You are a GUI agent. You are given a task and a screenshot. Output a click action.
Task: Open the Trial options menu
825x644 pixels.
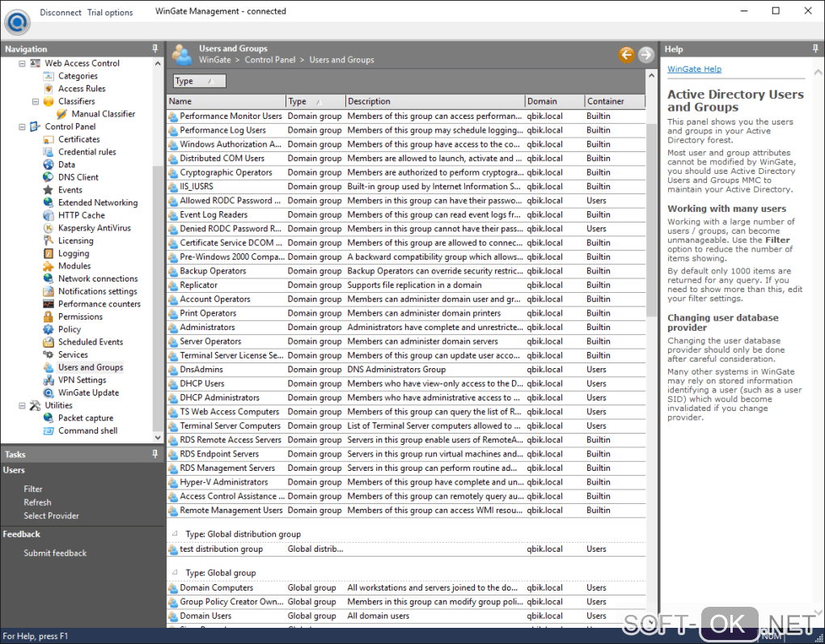click(110, 13)
